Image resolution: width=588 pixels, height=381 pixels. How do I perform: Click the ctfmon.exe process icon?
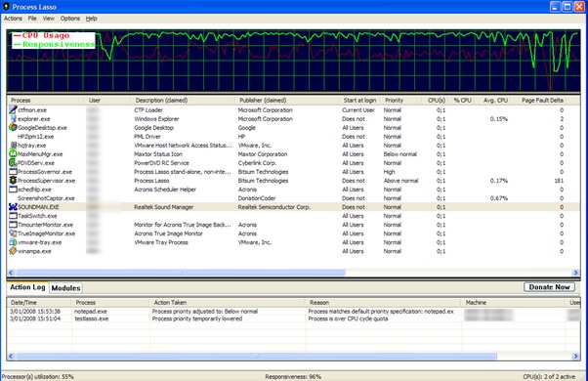13,109
